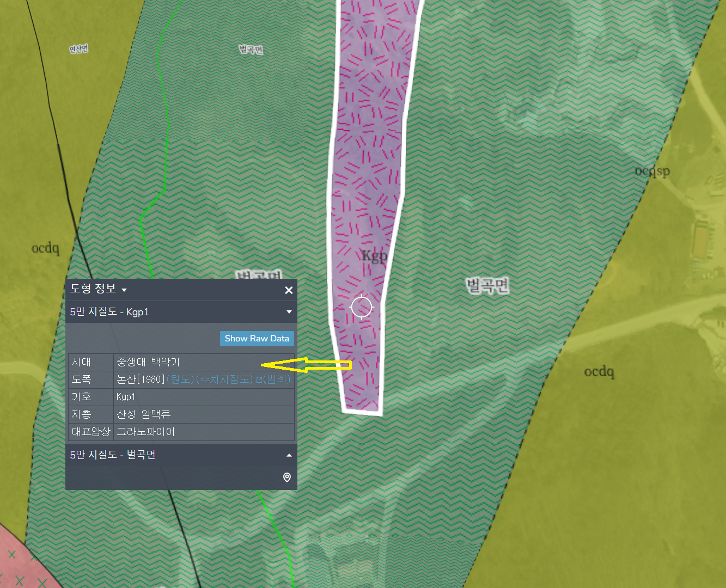Click the 대표암상 row label
Image resolution: width=726 pixels, height=588 pixels.
pos(91,432)
